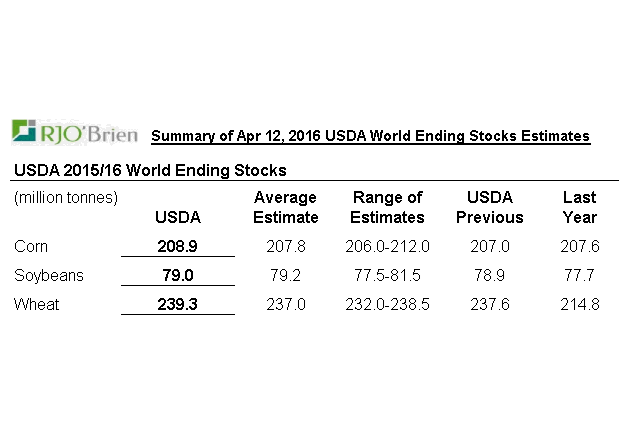
Task: Select the Wheat estimate range 232.0-238.5
Action: (x=389, y=304)
